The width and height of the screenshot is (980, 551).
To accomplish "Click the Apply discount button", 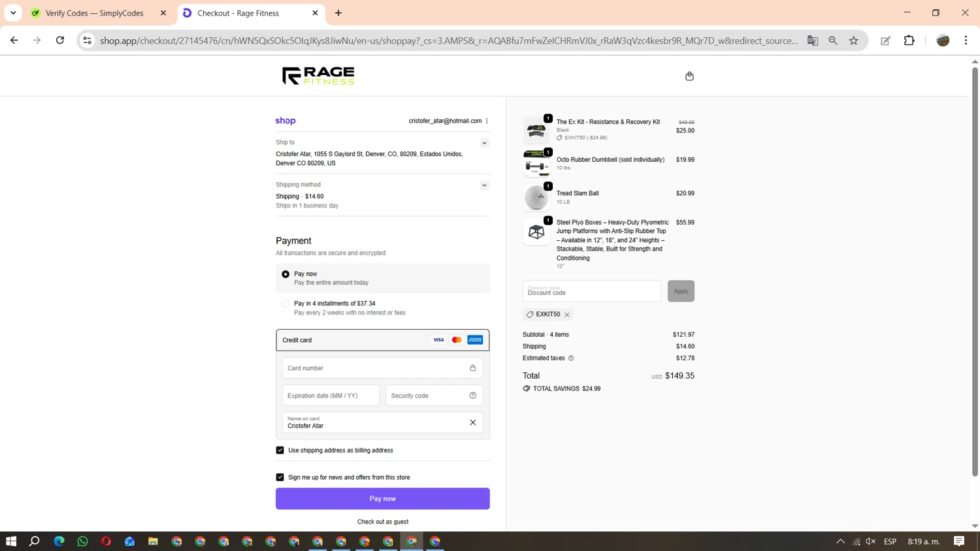I will (681, 291).
